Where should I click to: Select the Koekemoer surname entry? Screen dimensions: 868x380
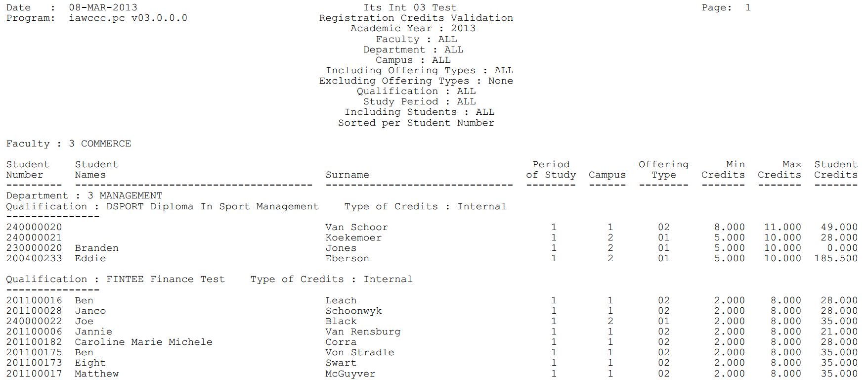pos(353,237)
